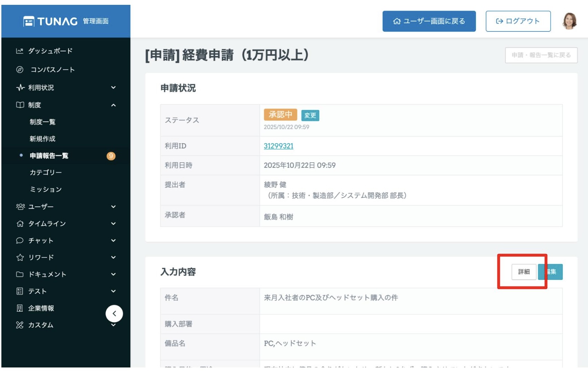Expand the タイムライン menu chevron

pyautogui.click(x=113, y=224)
